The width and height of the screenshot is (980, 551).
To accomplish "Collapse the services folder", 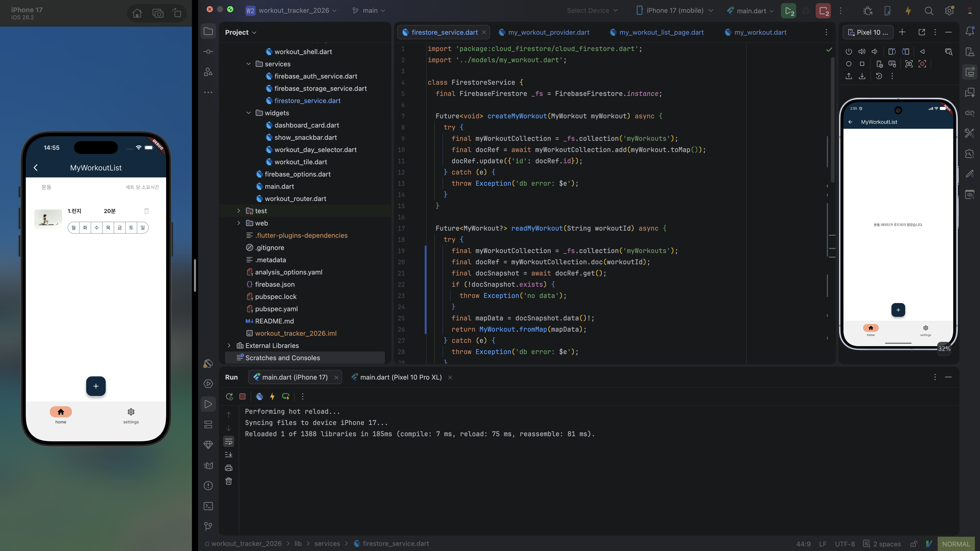I will click(248, 64).
